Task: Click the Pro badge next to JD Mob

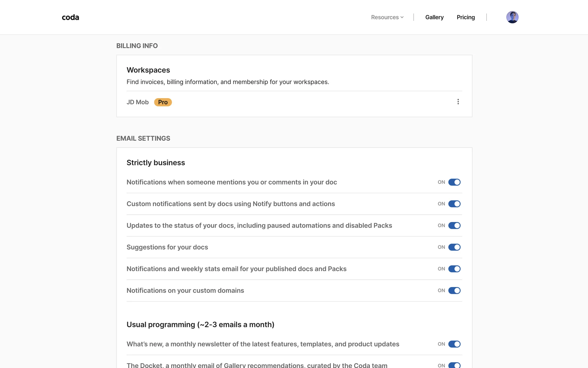Action: pyautogui.click(x=163, y=102)
